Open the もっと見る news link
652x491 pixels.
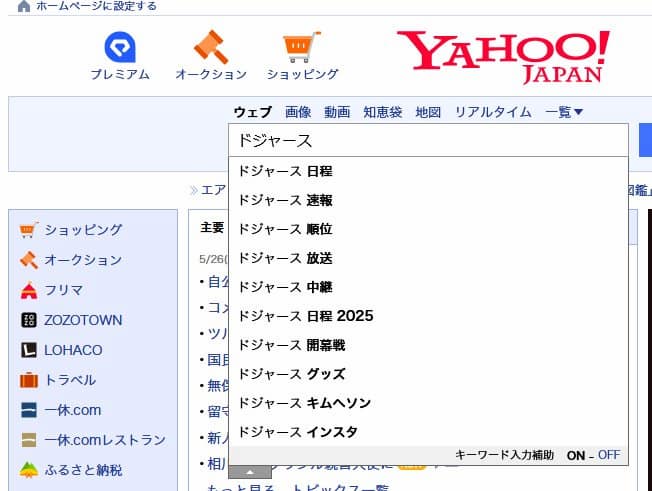pos(240,487)
